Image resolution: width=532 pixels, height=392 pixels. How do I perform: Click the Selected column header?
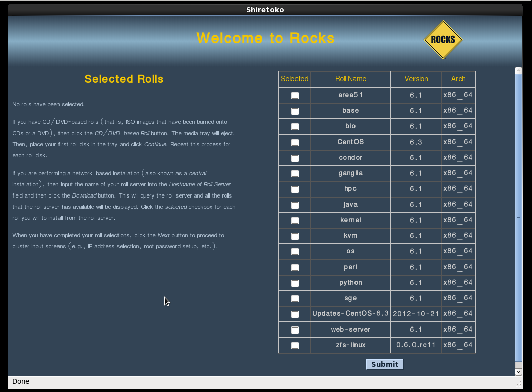(x=294, y=79)
